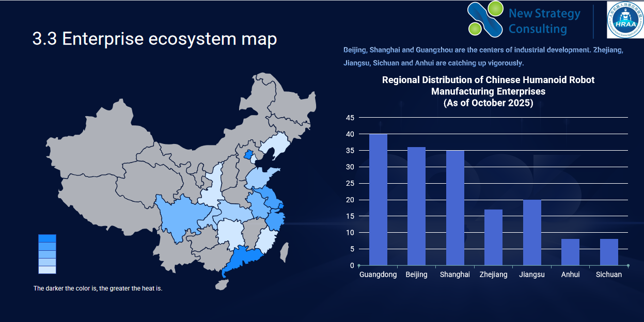The height and width of the screenshot is (322, 644).
Task: Click the Jiangsu bar in the chart
Action: (532, 232)
